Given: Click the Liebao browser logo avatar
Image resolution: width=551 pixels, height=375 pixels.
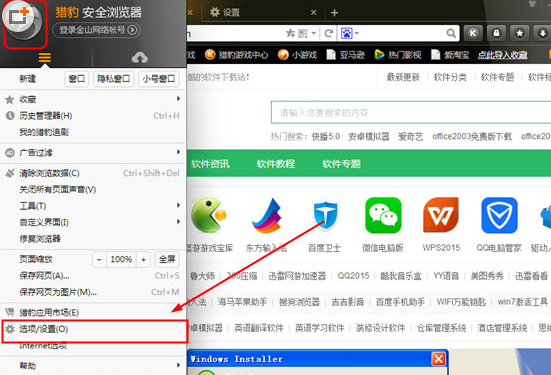Looking at the screenshot, I should tap(22, 22).
